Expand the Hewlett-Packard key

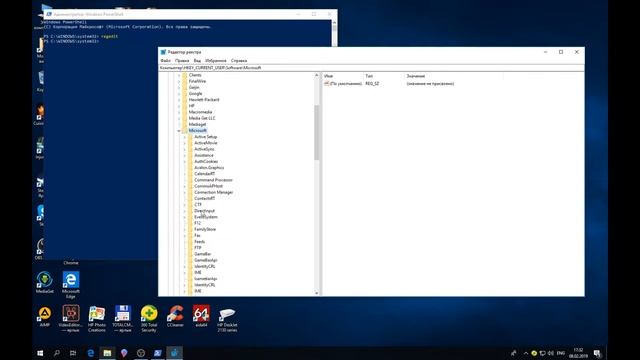click(179, 100)
